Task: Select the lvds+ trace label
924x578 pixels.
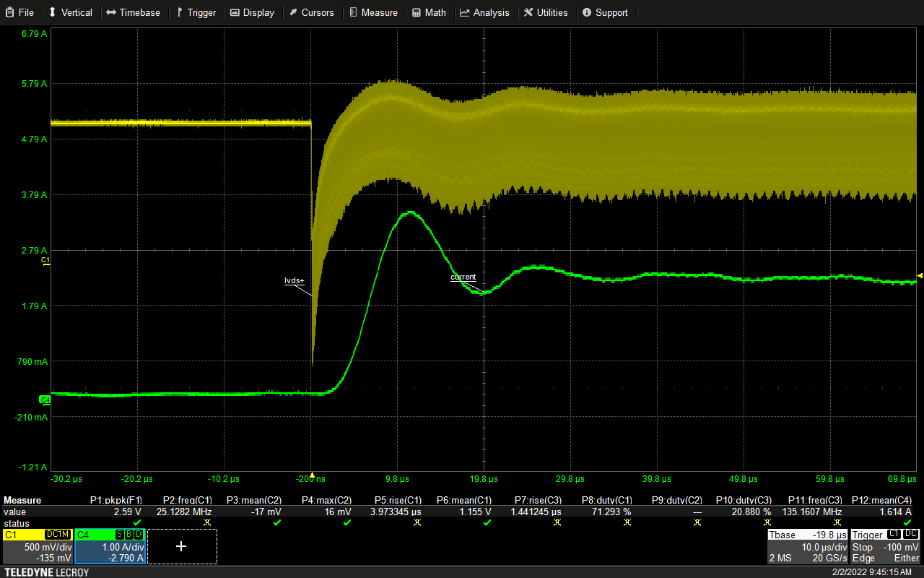Action: 295,280
